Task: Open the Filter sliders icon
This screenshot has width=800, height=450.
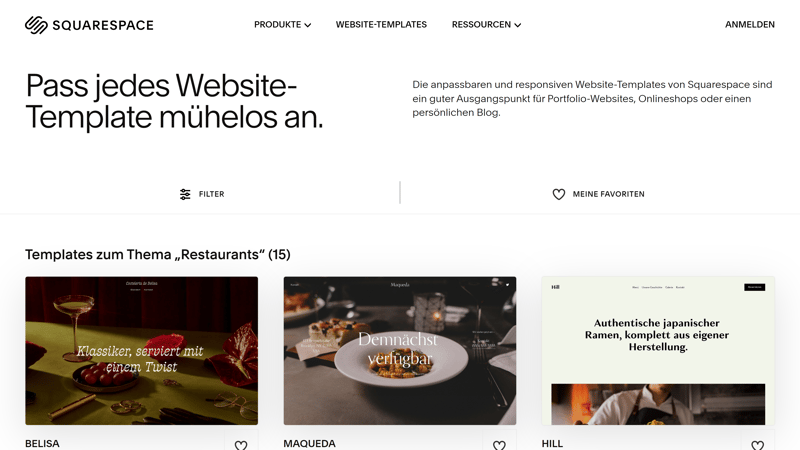Action: tap(185, 194)
